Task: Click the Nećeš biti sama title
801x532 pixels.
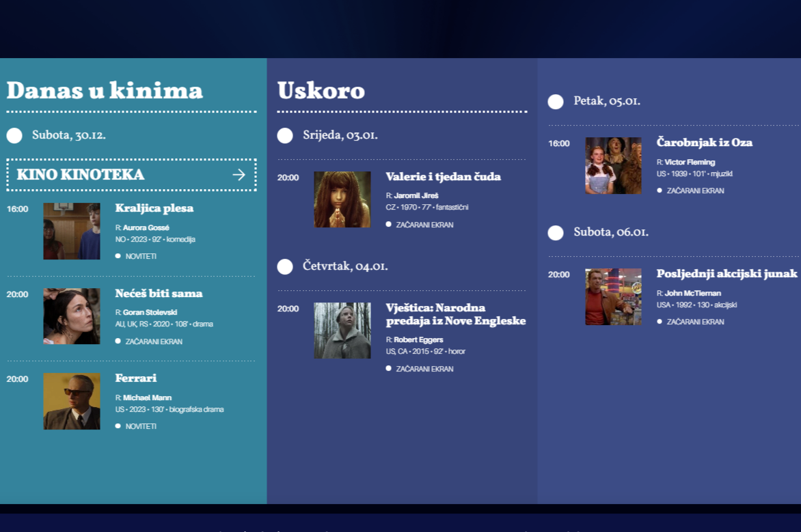Action: (159, 294)
